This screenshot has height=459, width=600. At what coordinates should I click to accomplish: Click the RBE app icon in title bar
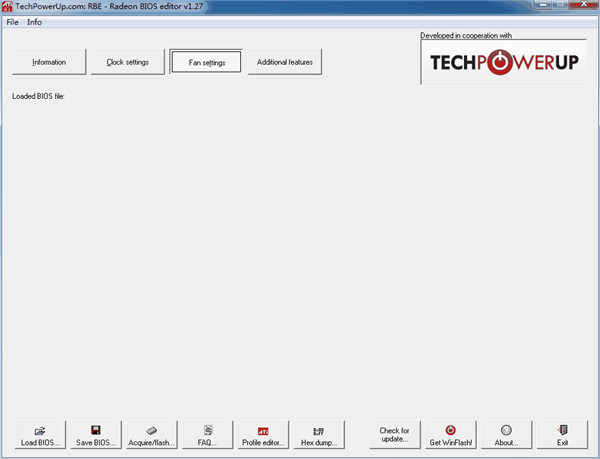tap(7, 6)
